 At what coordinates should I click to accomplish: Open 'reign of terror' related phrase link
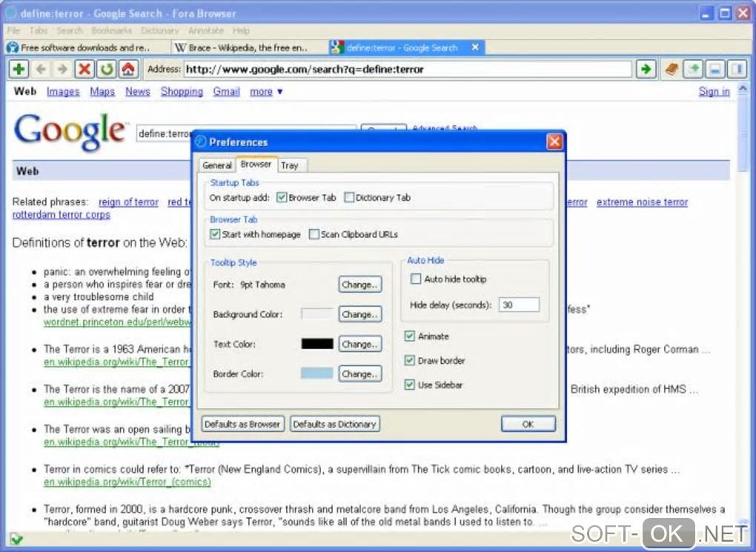(x=128, y=202)
